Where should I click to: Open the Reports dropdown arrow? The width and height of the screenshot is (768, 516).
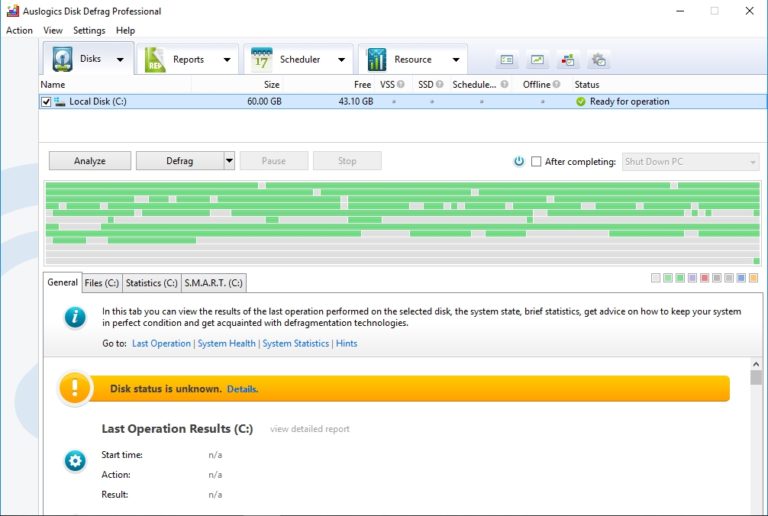coord(227,60)
